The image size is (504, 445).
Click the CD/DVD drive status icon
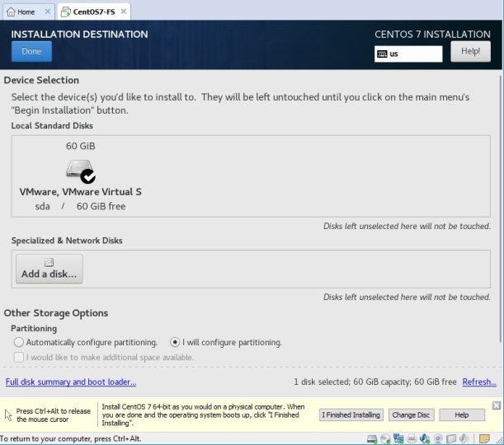(387, 438)
